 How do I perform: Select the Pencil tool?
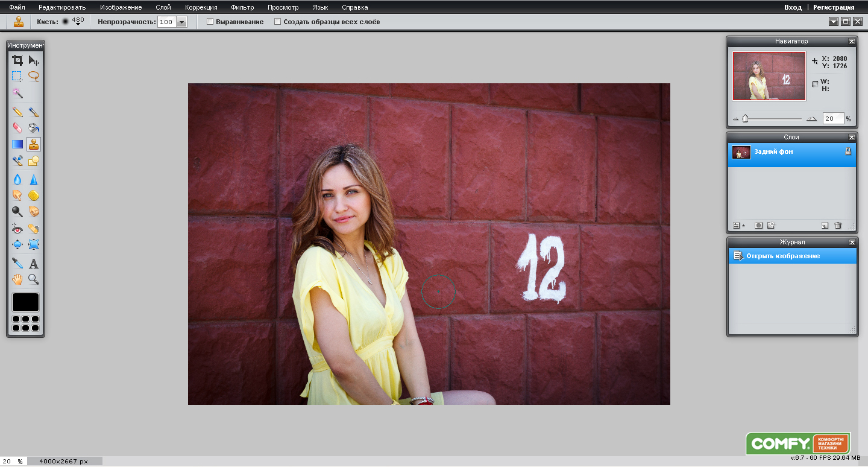(17, 112)
